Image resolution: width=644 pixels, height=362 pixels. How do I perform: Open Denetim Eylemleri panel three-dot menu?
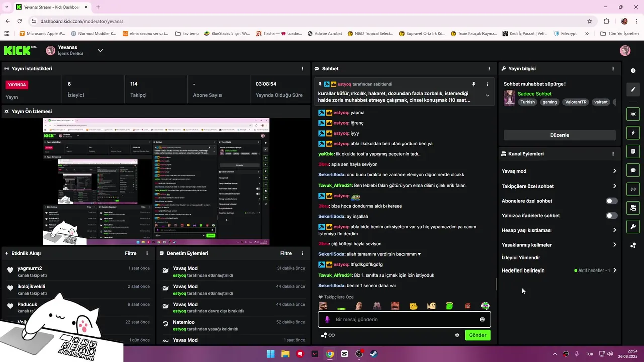(302, 253)
